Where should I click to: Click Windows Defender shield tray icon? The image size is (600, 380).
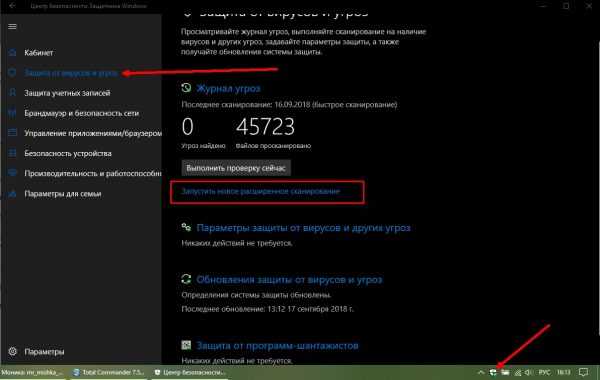point(493,372)
